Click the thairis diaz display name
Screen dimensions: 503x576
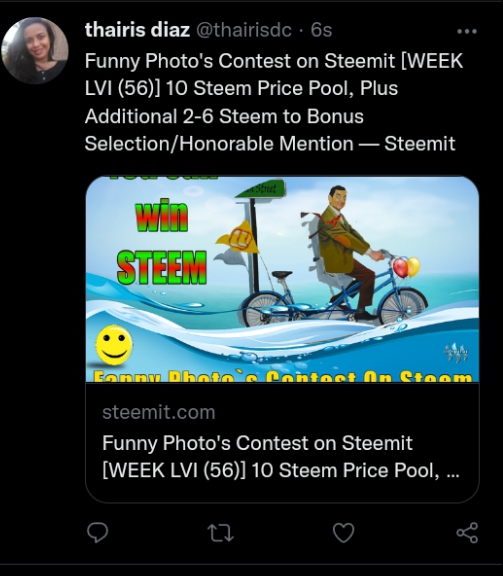[137, 30]
